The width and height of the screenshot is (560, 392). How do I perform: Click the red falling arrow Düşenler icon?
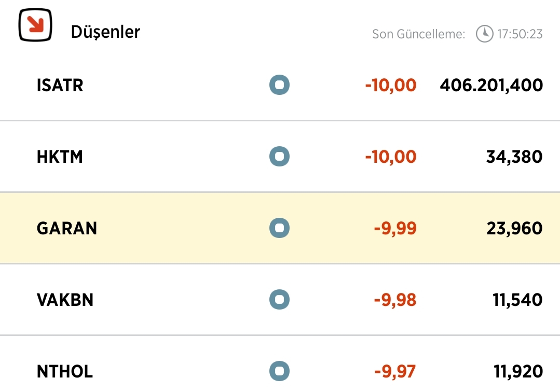click(x=35, y=25)
